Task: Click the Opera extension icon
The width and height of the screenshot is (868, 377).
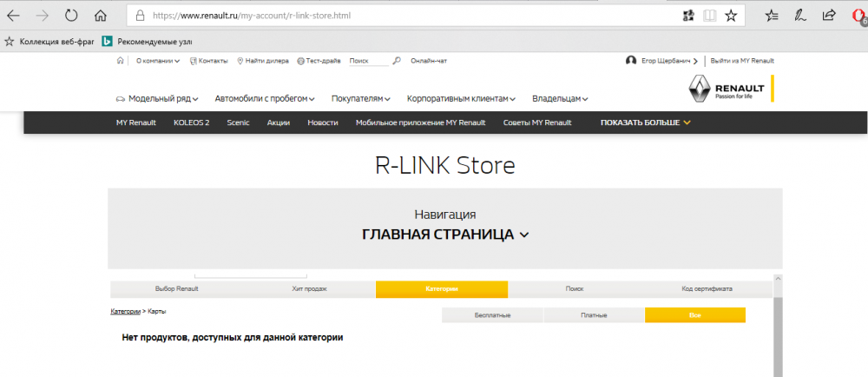Action: pyautogui.click(x=859, y=17)
